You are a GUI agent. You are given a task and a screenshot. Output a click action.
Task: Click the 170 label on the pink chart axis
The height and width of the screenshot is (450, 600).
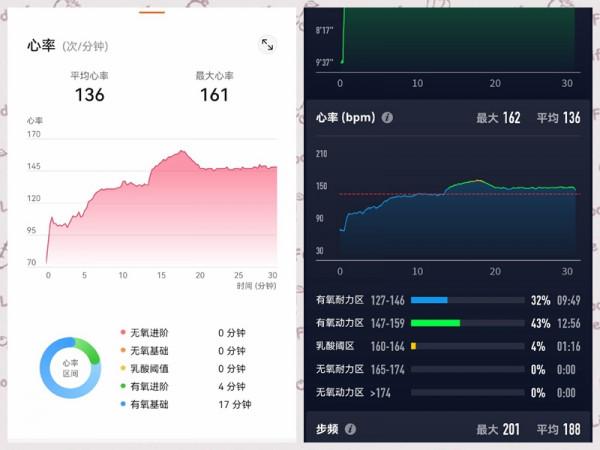(x=34, y=134)
